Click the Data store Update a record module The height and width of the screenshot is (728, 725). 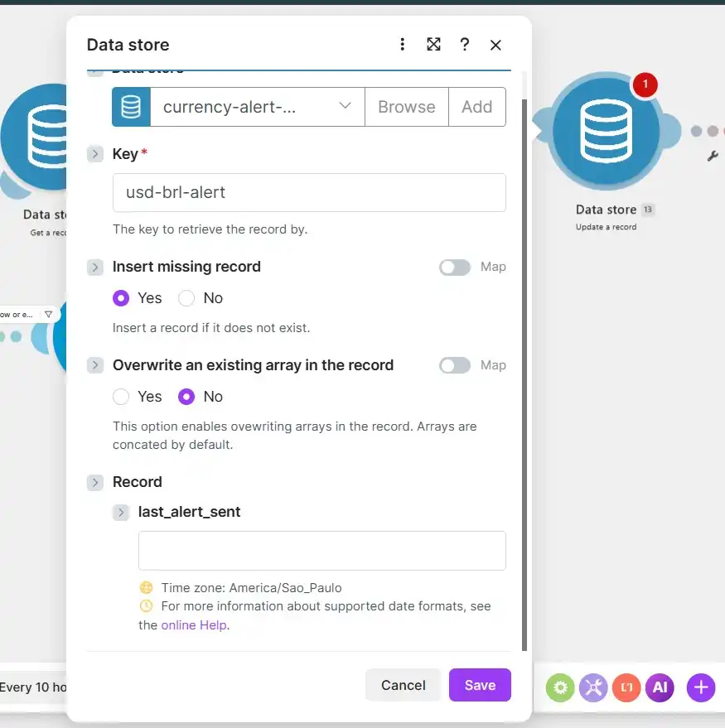tap(606, 132)
